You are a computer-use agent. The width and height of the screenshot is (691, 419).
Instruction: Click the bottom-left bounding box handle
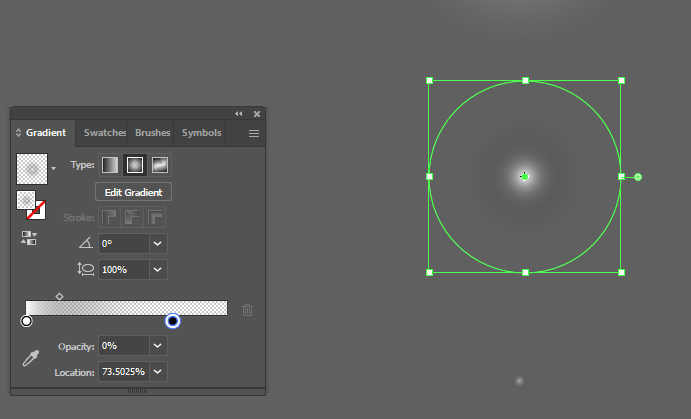(430, 273)
